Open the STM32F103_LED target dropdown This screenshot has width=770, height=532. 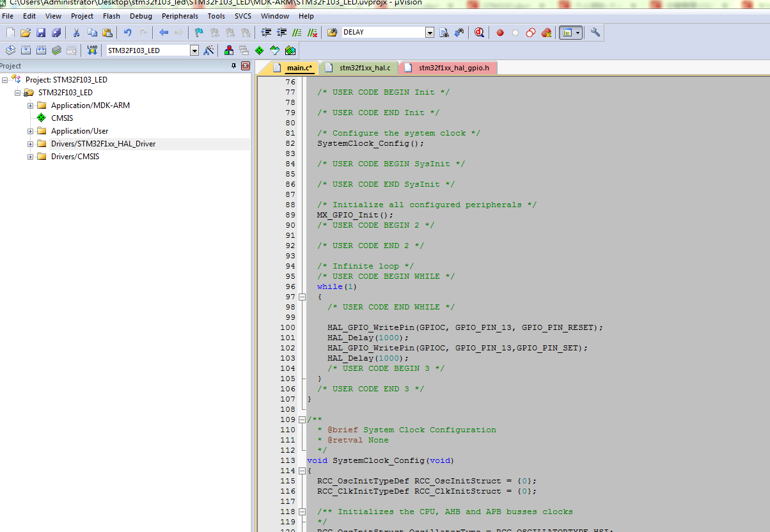[x=194, y=51]
